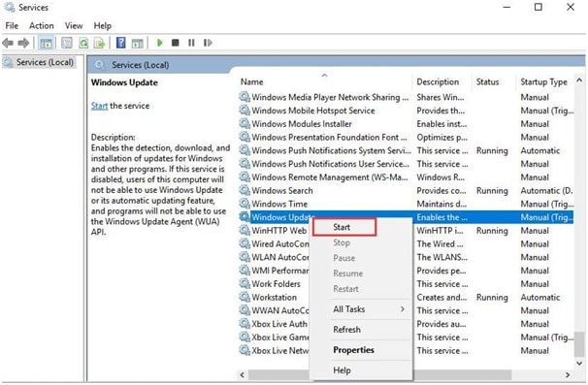Click the Back arrow in the toolbar
The image size is (588, 385).
pos(8,43)
